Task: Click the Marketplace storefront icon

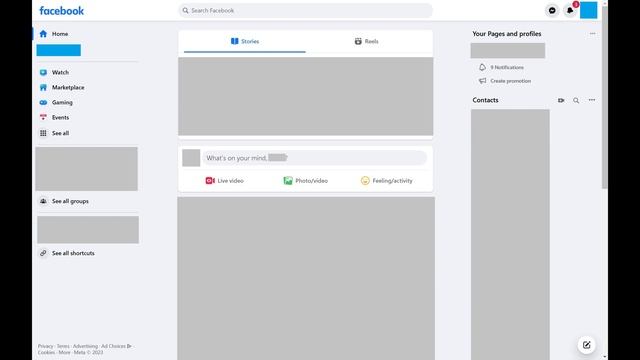Action: pyautogui.click(x=43, y=87)
